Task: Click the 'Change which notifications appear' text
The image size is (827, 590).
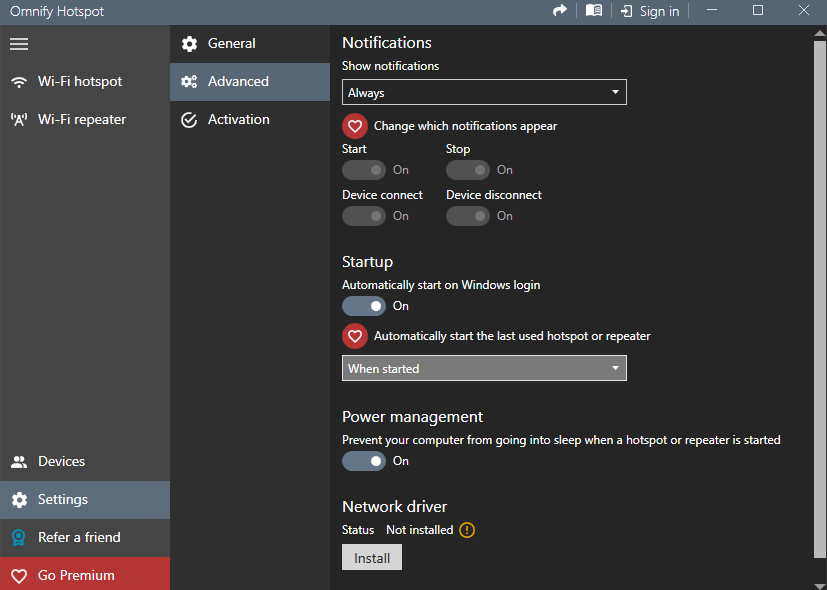Action: coord(465,126)
